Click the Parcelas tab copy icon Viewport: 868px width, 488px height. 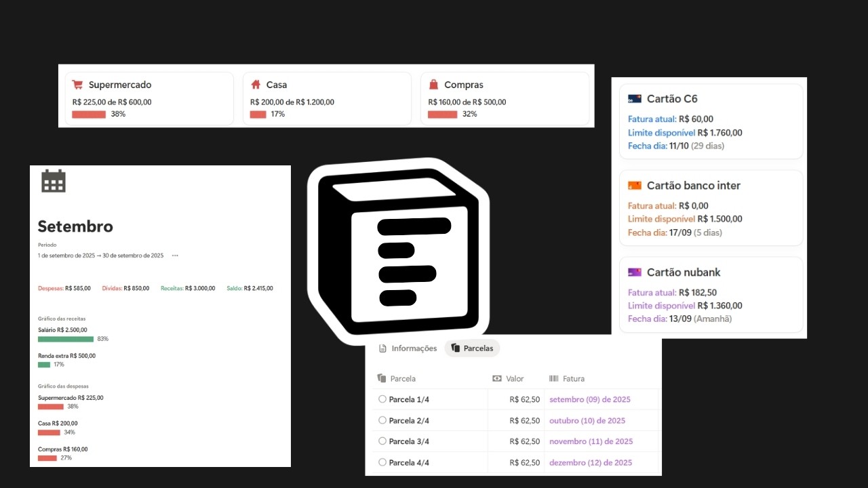456,348
